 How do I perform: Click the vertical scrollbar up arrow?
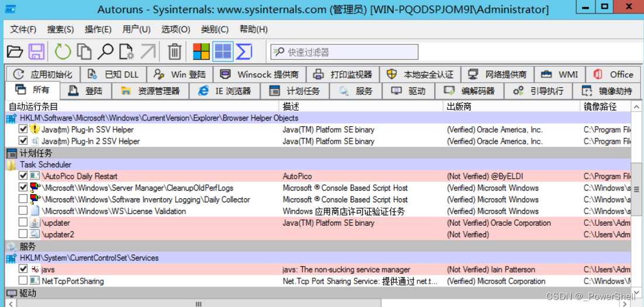(x=636, y=106)
